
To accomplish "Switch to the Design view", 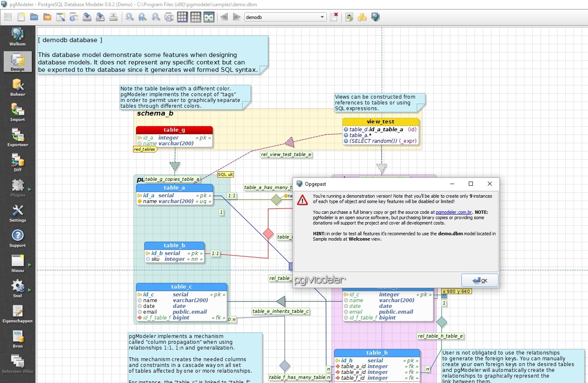I will (17, 61).
